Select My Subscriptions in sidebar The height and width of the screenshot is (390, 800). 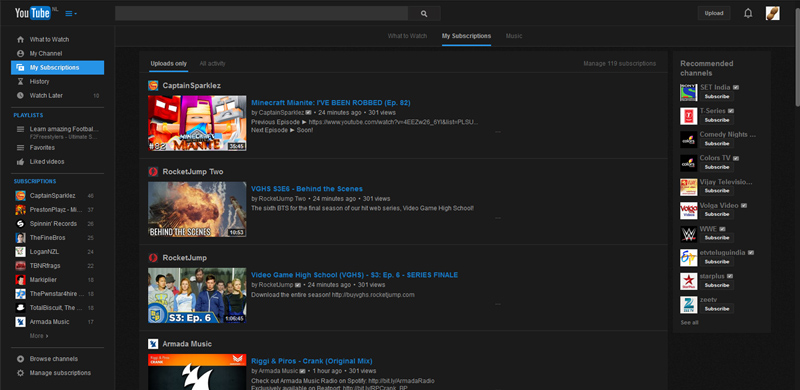[57, 67]
